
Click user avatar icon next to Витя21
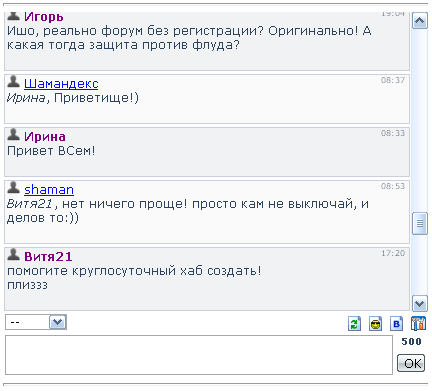point(13,254)
